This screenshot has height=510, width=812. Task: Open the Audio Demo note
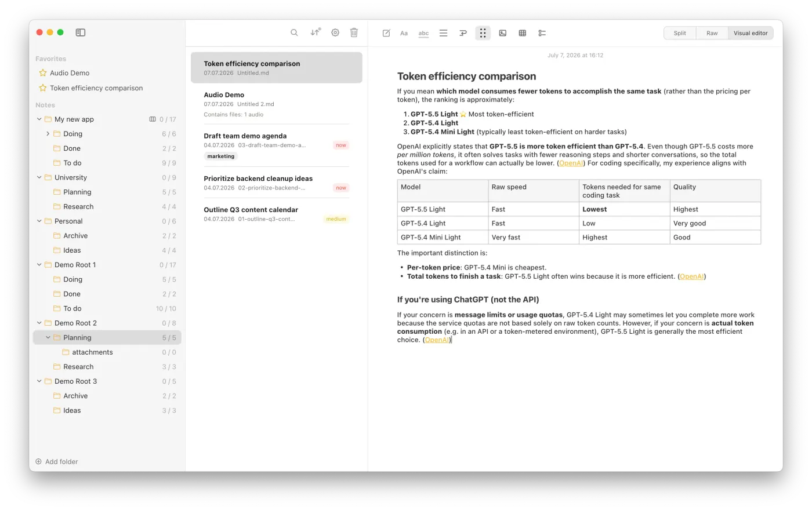[x=277, y=104]
